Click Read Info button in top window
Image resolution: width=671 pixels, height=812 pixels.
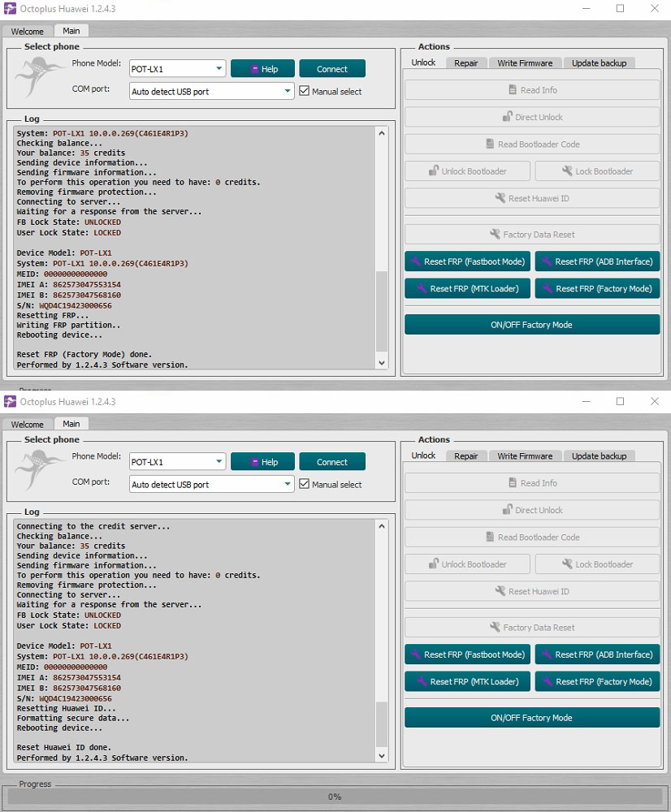pyautogui.click(x=532, y=90)
